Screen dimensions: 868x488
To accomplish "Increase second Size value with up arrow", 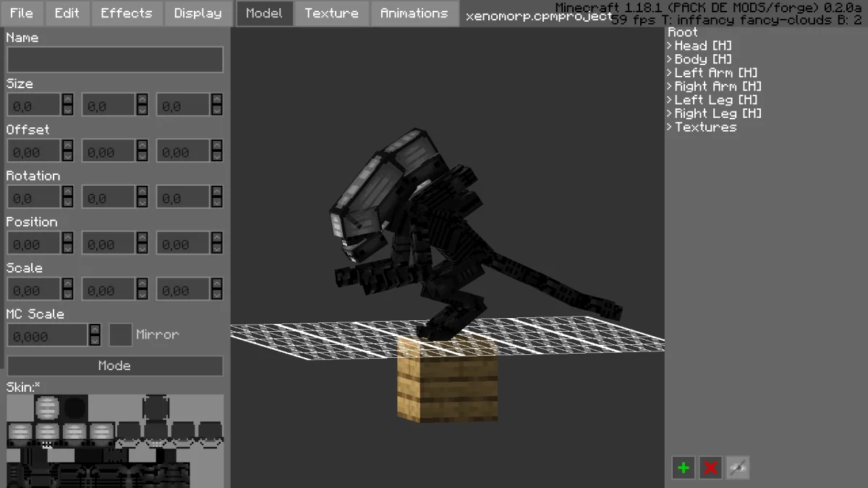I will coord(142,99).
